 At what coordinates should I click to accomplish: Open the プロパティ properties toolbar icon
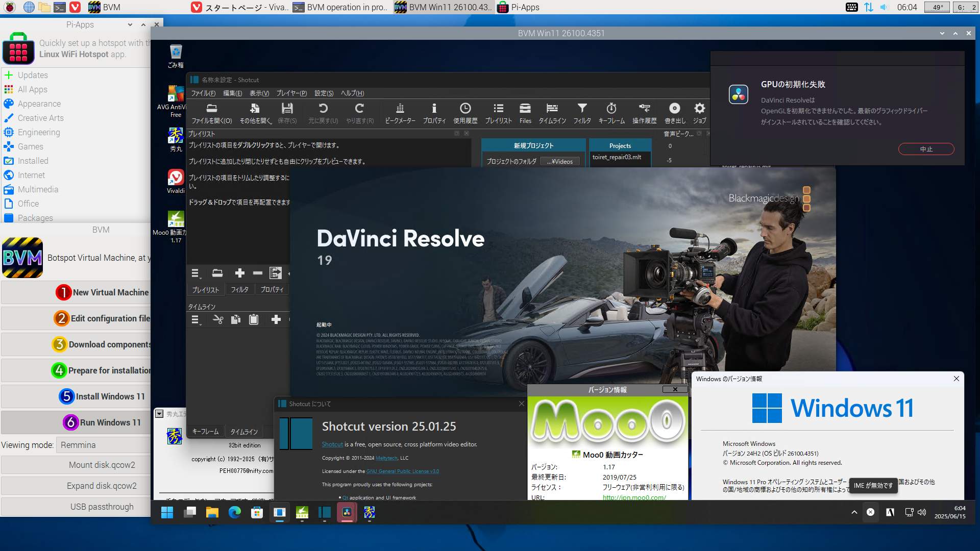(434, 113)
